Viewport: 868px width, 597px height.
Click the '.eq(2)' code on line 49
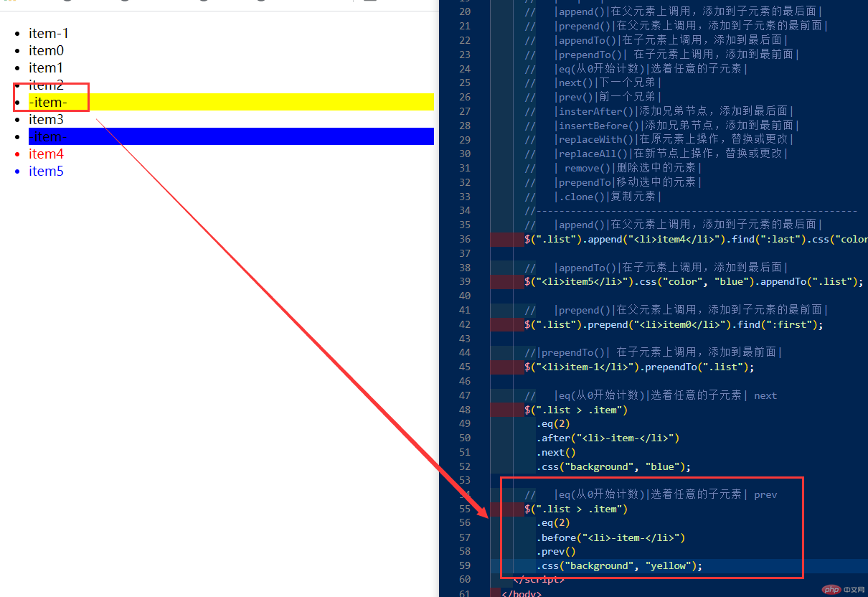553,423
